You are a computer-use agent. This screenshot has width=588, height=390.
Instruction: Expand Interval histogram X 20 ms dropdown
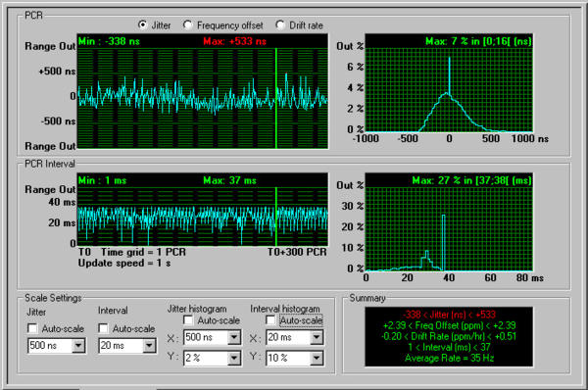click(317, 337)
